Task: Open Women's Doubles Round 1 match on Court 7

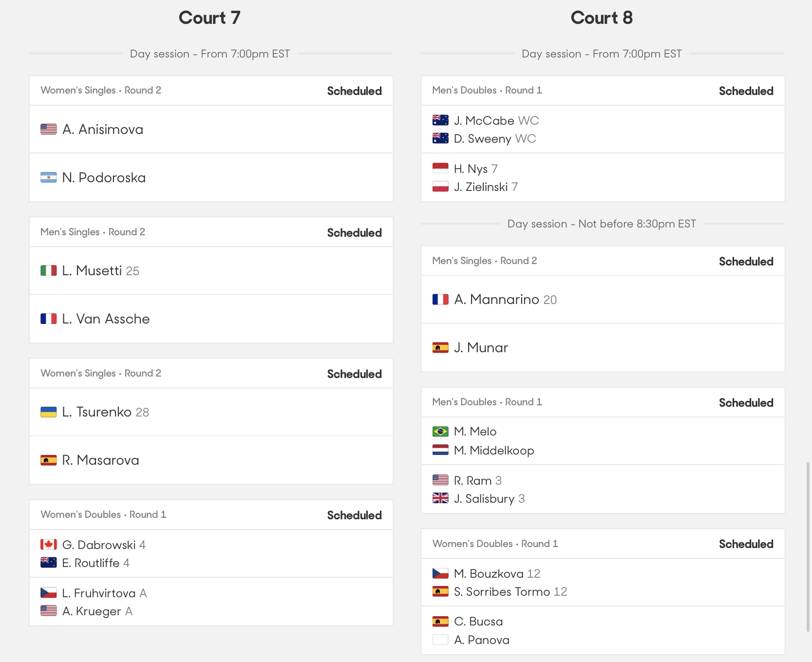Action: click(x=211, y=563)
